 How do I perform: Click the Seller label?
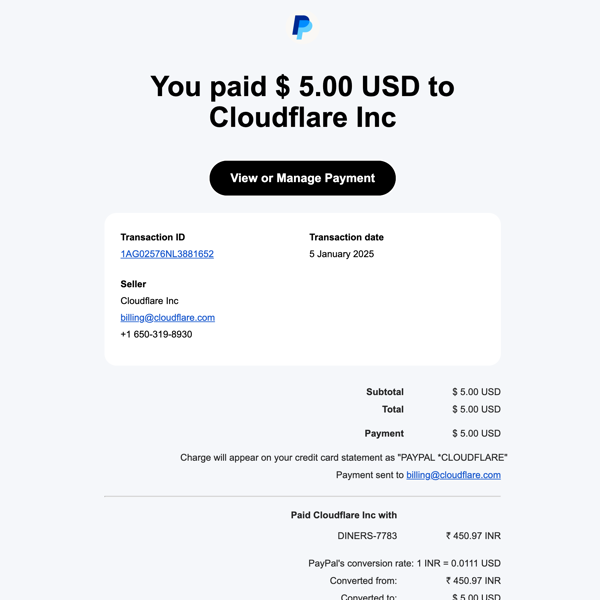click(133, 284)
